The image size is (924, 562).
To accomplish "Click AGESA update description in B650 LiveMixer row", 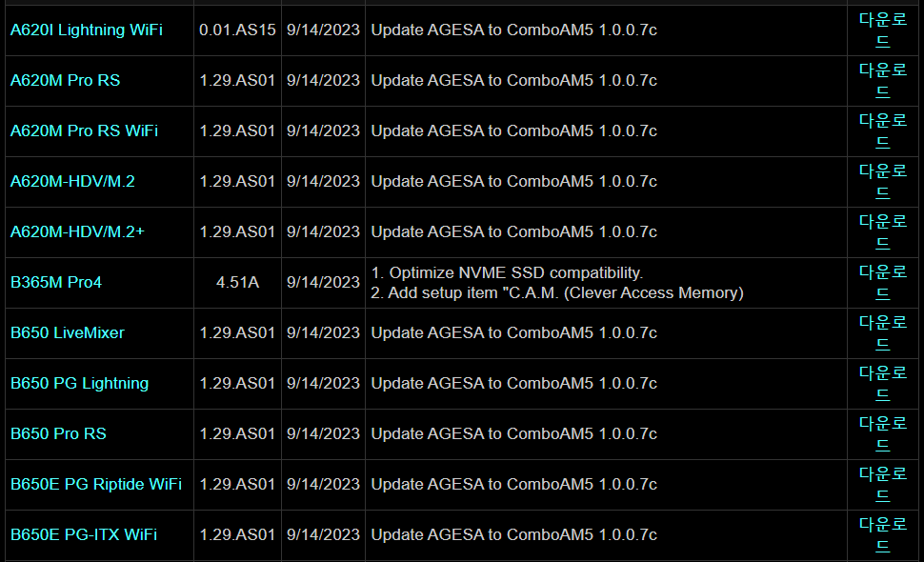I will pyautogui.click(x=513, y=332).
